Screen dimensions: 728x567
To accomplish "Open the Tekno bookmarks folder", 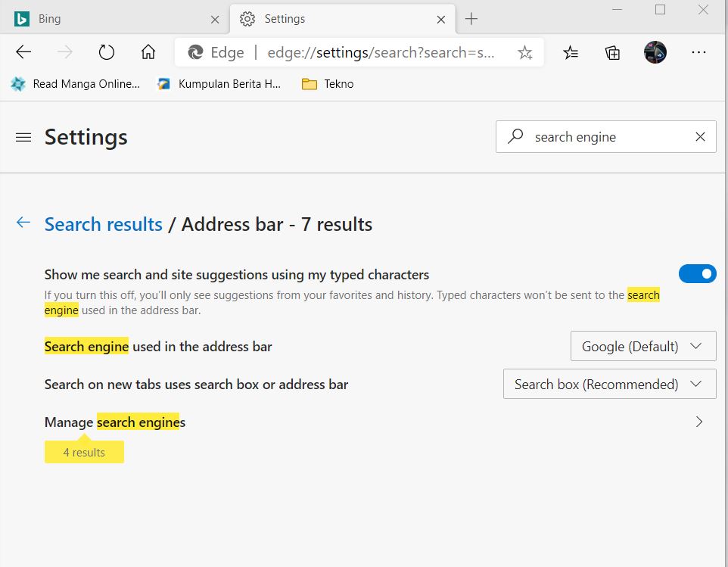I will pos(327,84).
